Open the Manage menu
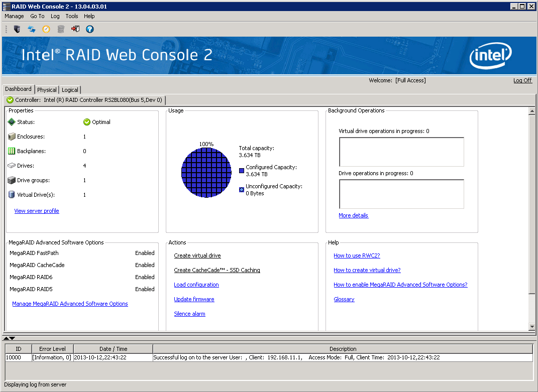This screenshot has width=538, height=392. click(x=14, y=16)
